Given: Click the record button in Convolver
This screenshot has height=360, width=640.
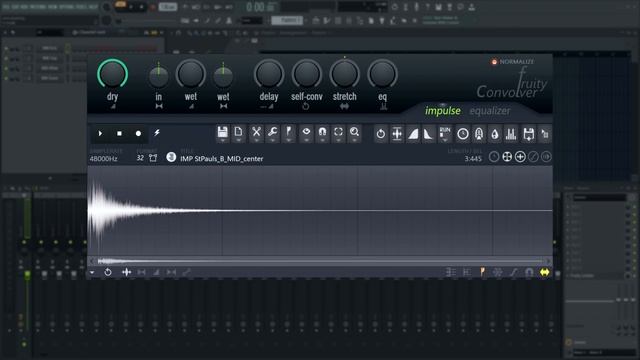Looking at the screenshot, I should pos(138,133).
